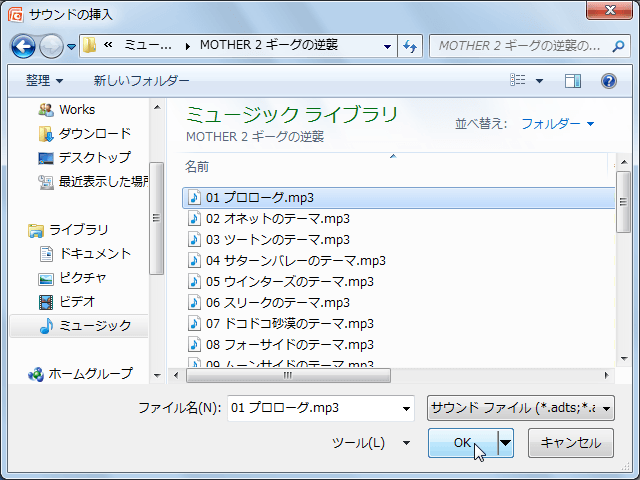Open the view options dropdown arrow
This screenshot has width=640, height=480.
539,80
